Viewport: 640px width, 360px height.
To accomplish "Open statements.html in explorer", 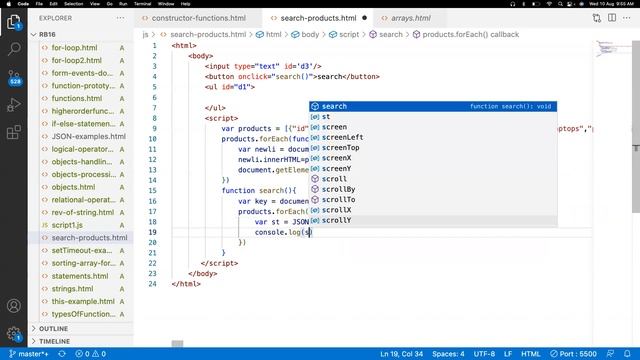I will click(x=81, y=276).
